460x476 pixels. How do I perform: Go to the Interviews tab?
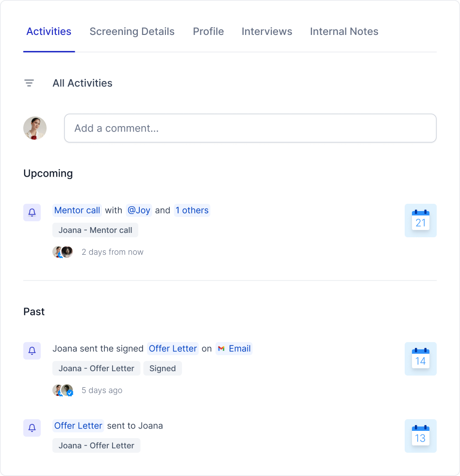(267, 32)
